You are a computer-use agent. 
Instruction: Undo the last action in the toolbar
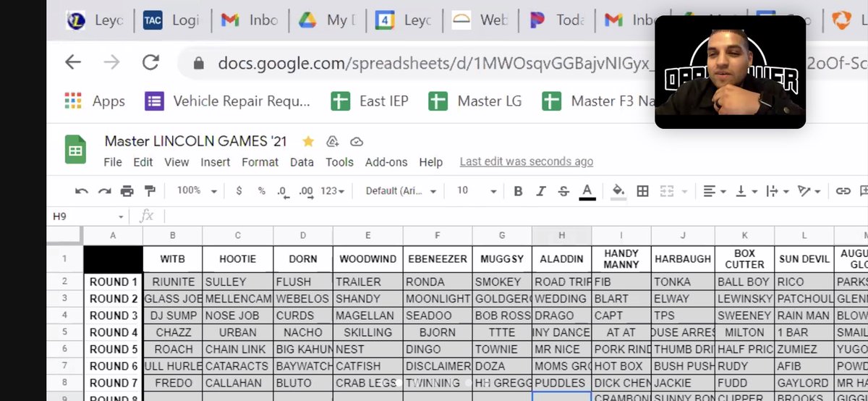pos(82,191)
